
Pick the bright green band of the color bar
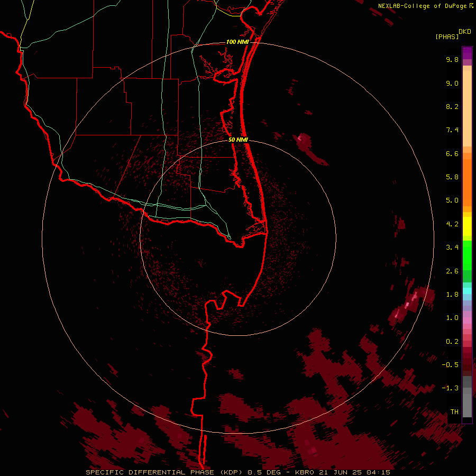(x=467, y=255)
